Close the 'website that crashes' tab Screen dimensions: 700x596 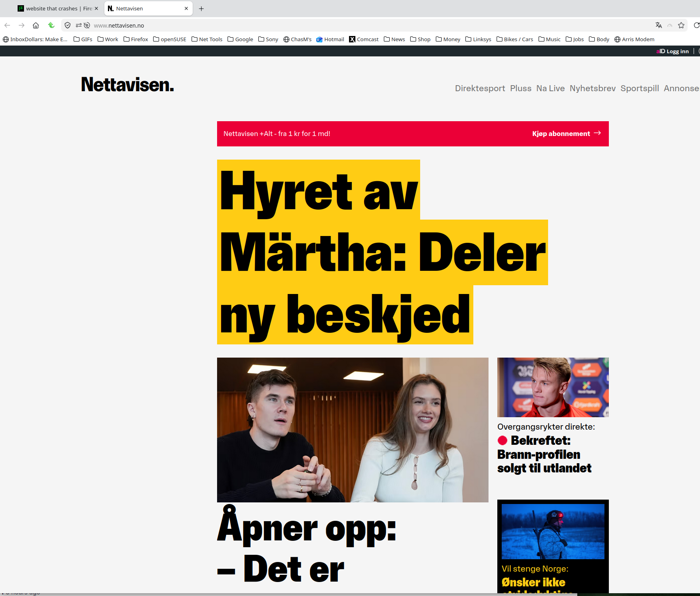(x=96, y=8)
